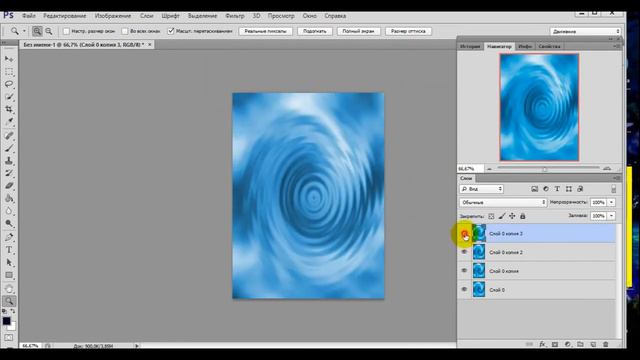Viewport: 640px width, 360px height.
Task: Select the Rectangular Marquee tool
Action: pos(9,72)
